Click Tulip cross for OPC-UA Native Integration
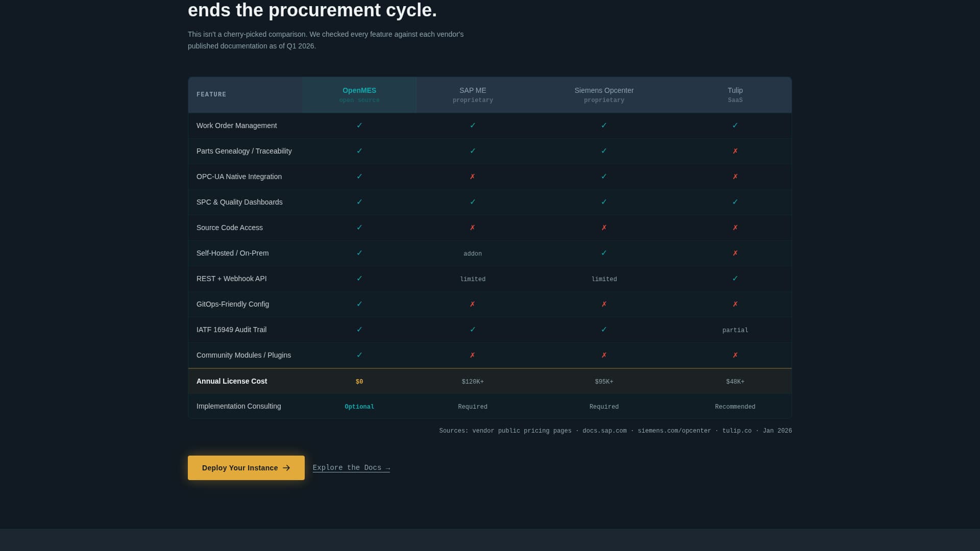 [x=735, y=177]
